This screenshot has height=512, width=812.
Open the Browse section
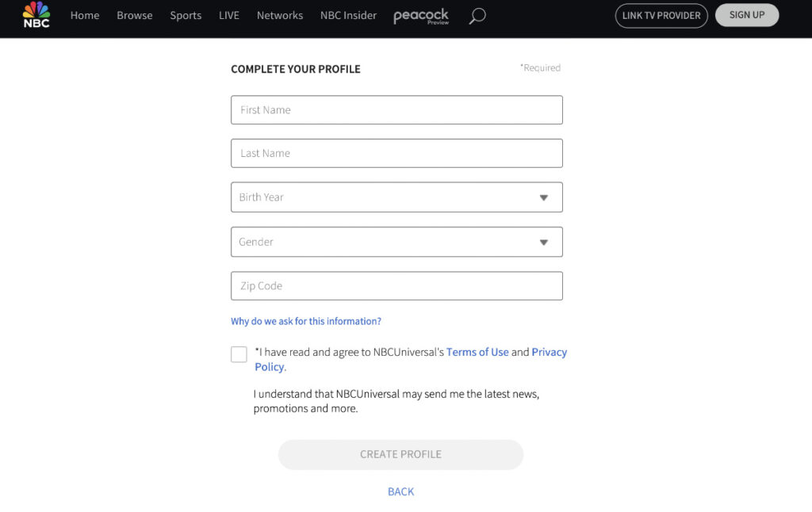pos(134,15)
